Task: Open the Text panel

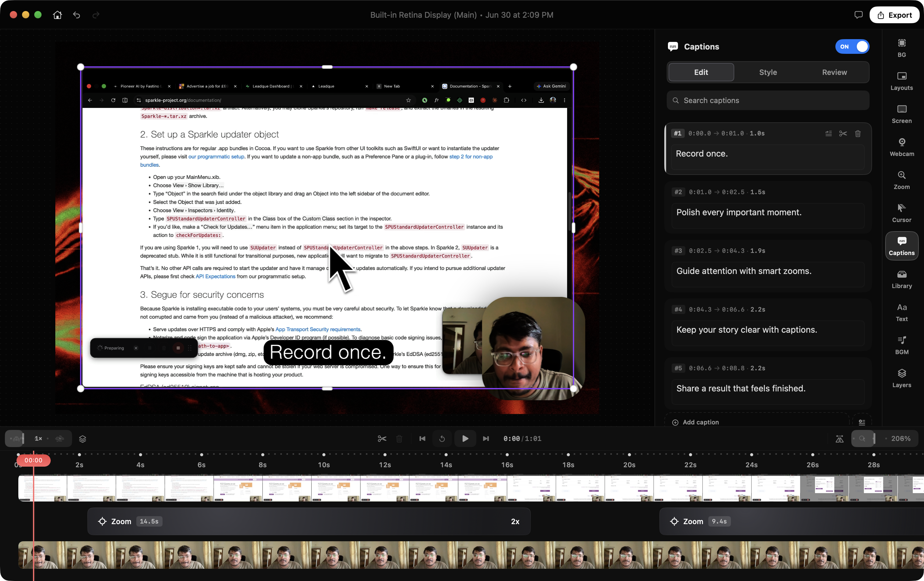Action: [x=901, y=312]
